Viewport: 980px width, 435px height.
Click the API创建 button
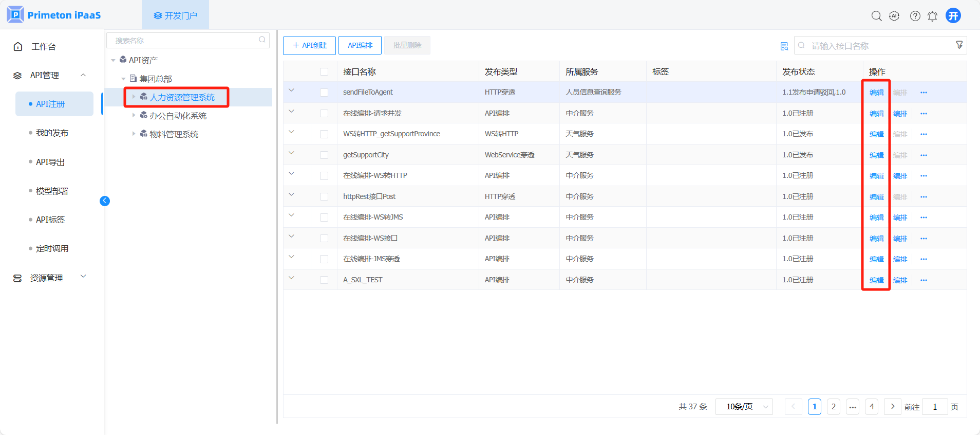(x=309, y=45)
